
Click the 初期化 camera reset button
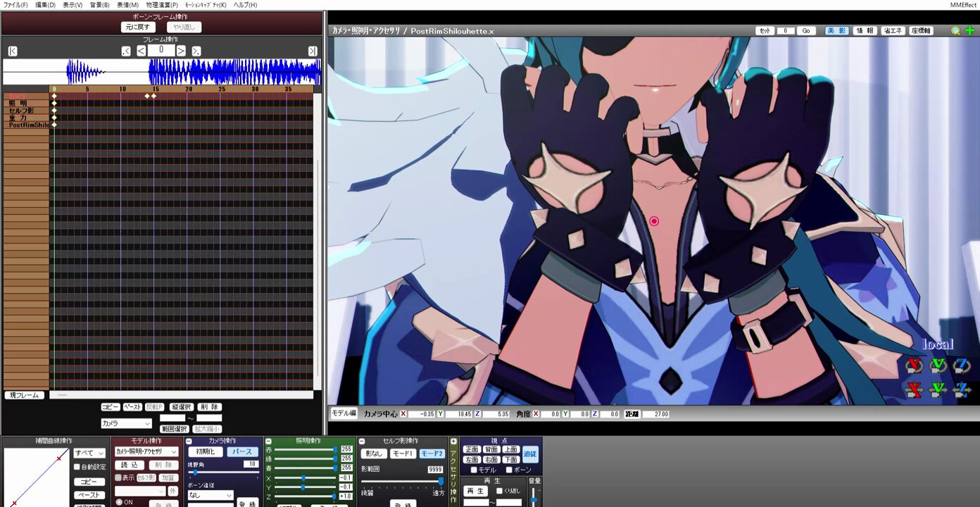pos(205,452)
